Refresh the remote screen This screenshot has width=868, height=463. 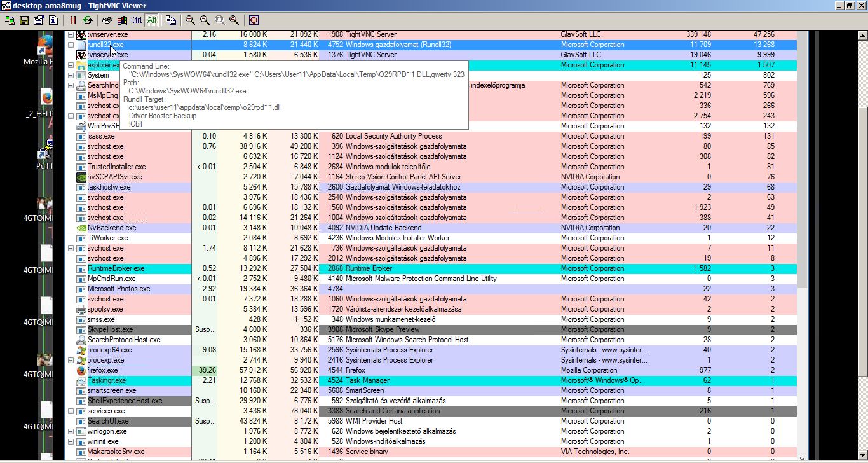tap(87, 20)
